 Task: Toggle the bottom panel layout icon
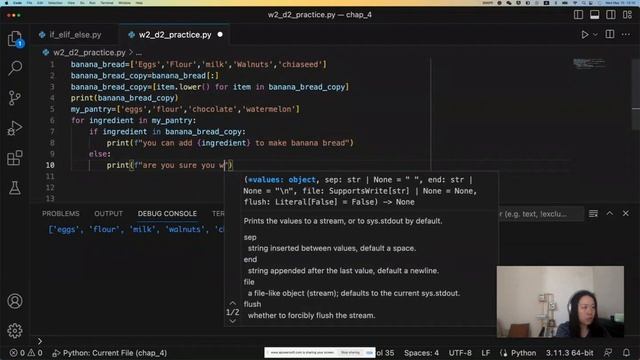(x=595, y=15)
